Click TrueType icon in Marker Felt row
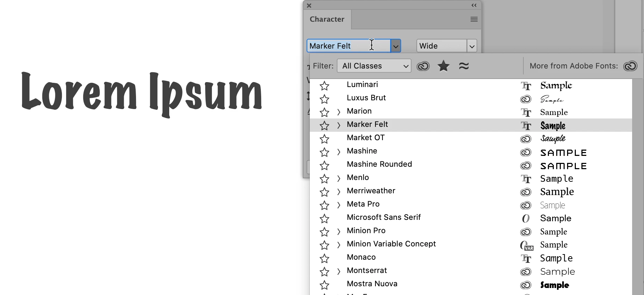Screen dimensions: 644x295 [526, 126]
